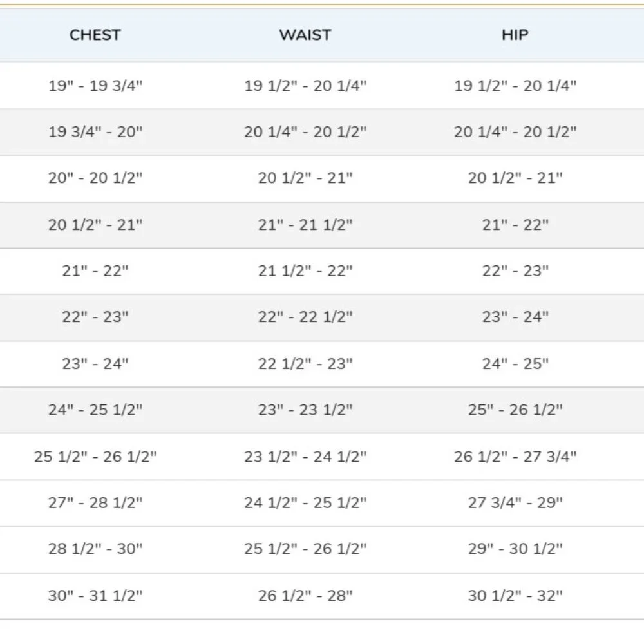
Task: Select waist cell 23 1/2" - 24 1/2"
Action: coord(305,457)
